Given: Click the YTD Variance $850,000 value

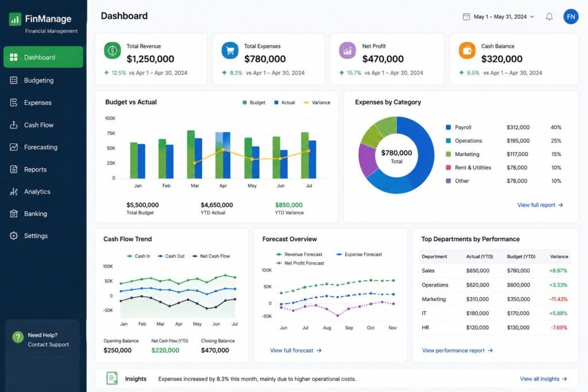Looking at the screenshot, I should pyautogui.click(x=289, y=205).
